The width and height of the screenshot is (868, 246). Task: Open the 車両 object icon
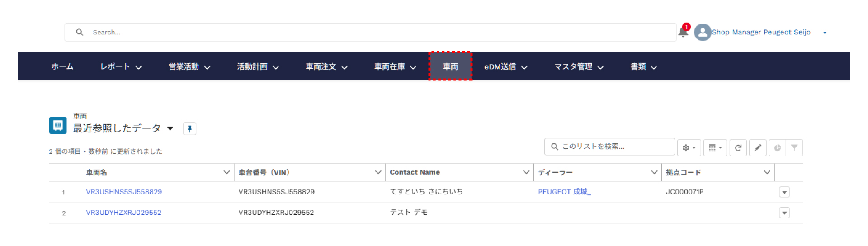[x=58, y=125]
